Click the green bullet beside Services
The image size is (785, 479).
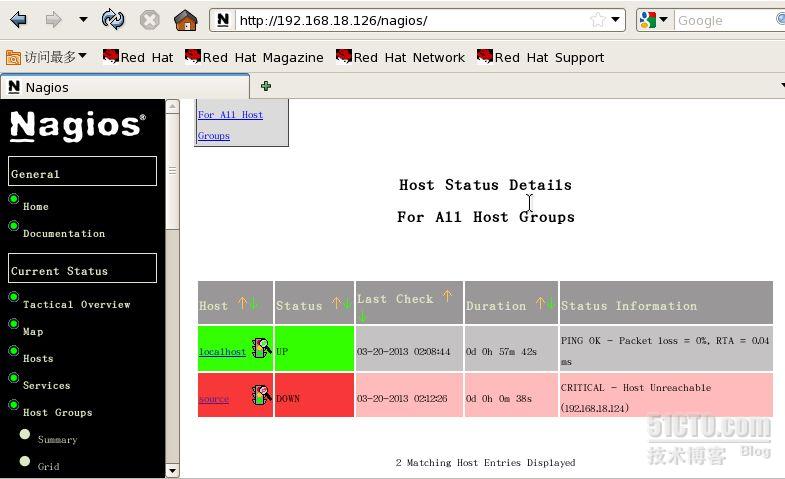14,378
